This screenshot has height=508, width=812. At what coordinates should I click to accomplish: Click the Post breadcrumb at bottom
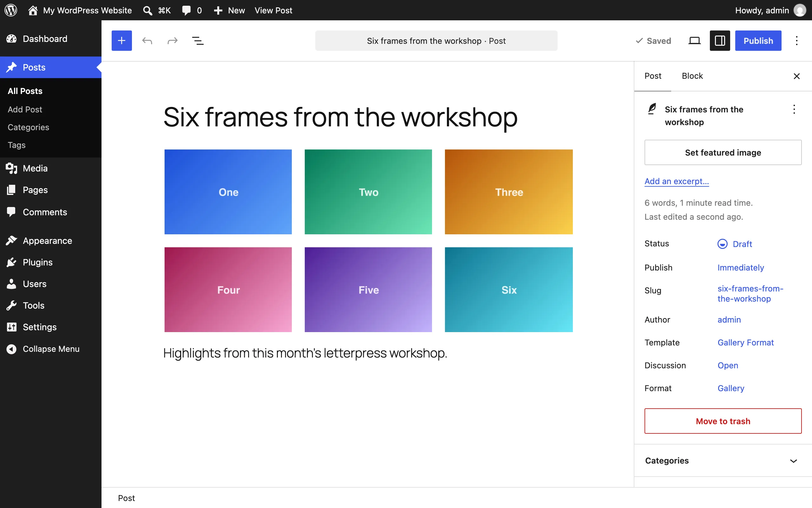click(x=126, y=498)
